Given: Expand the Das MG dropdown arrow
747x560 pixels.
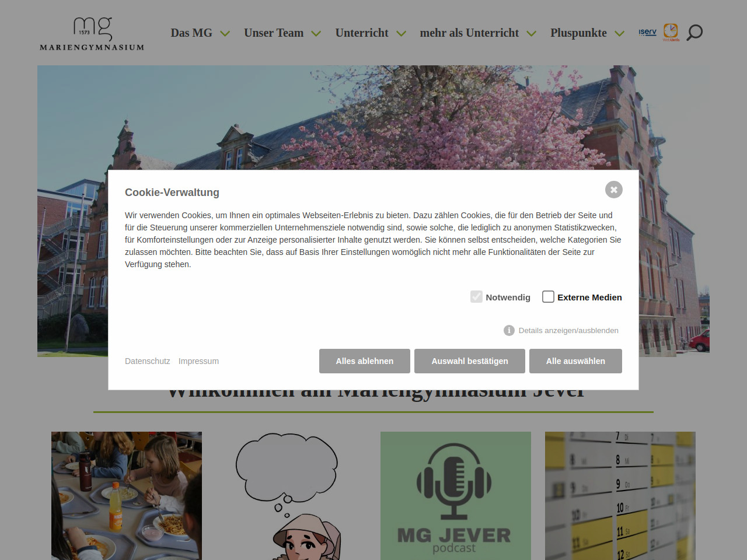Looking at the screenshot, I should tap(225, 34).
